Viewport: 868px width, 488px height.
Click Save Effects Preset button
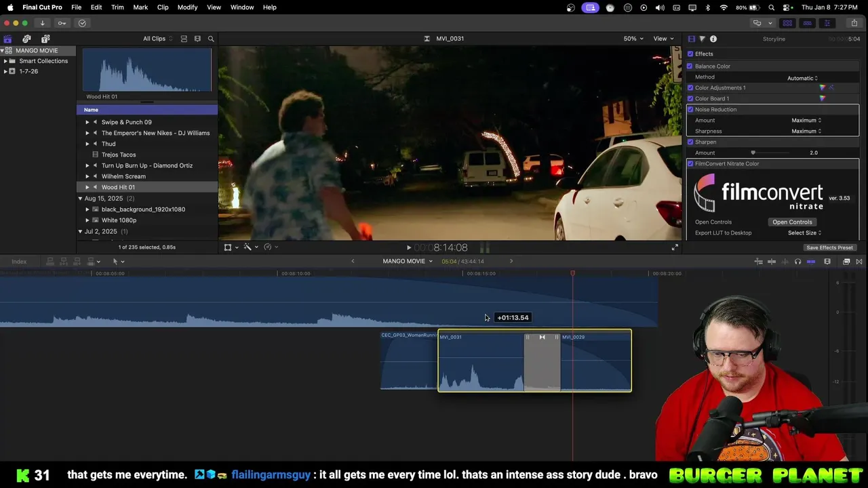pyautogui.click(x=829, y=248)
